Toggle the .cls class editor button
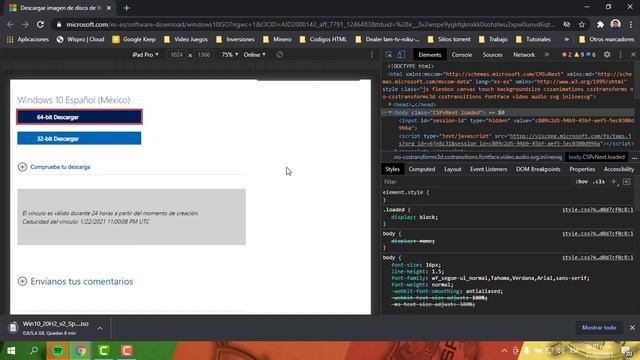The width and height of the screenshot is (640, 360). click(x=599, y=182)
